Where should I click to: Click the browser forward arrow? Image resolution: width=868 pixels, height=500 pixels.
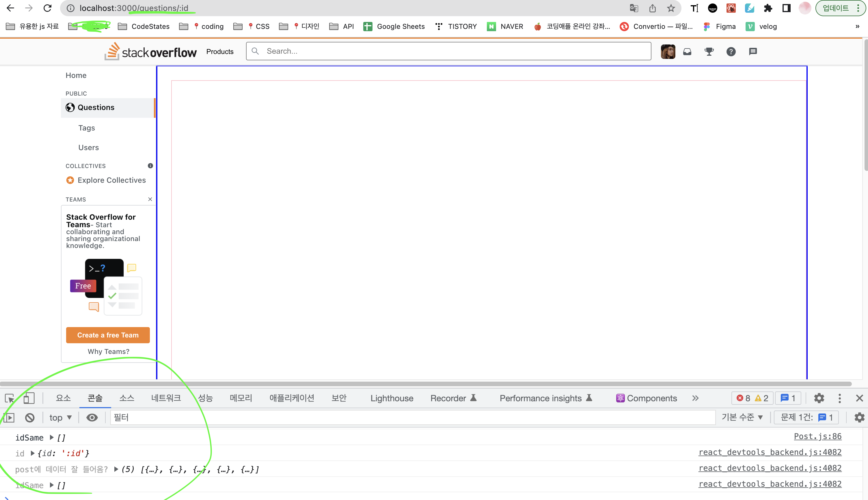[29, 8]
